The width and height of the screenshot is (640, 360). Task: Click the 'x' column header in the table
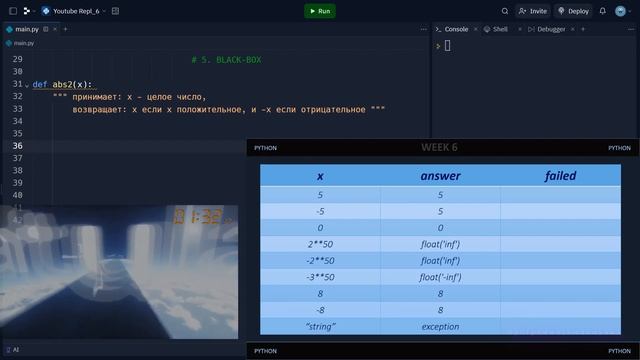(320, 176)
